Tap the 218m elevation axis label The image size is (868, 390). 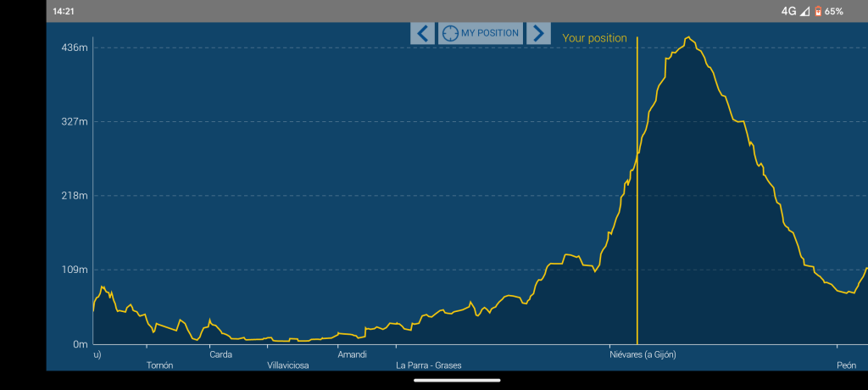[74, 196]
